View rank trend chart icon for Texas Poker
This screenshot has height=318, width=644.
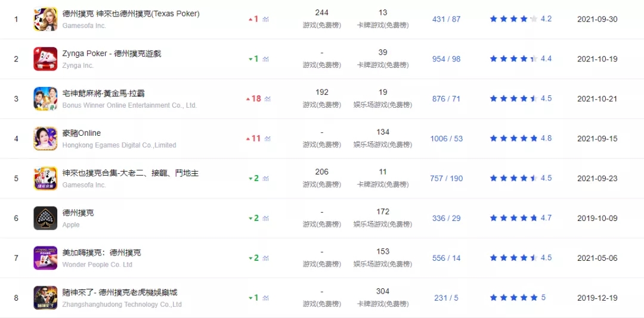265,19
